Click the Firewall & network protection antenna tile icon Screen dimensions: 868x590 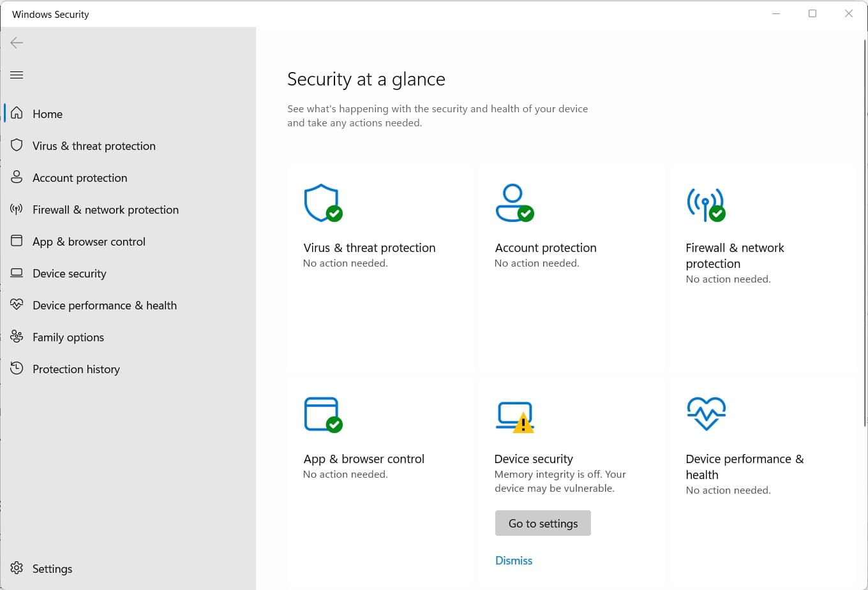coord(705,204)
